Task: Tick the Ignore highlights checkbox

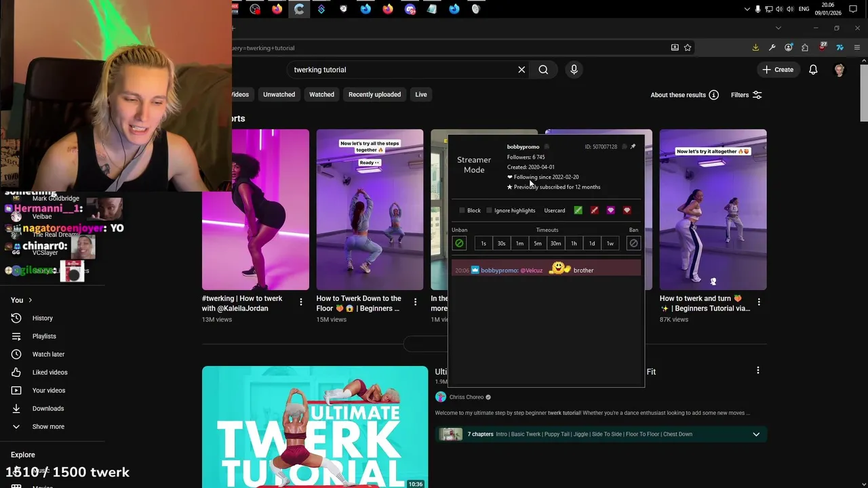Action: point(489,211)
